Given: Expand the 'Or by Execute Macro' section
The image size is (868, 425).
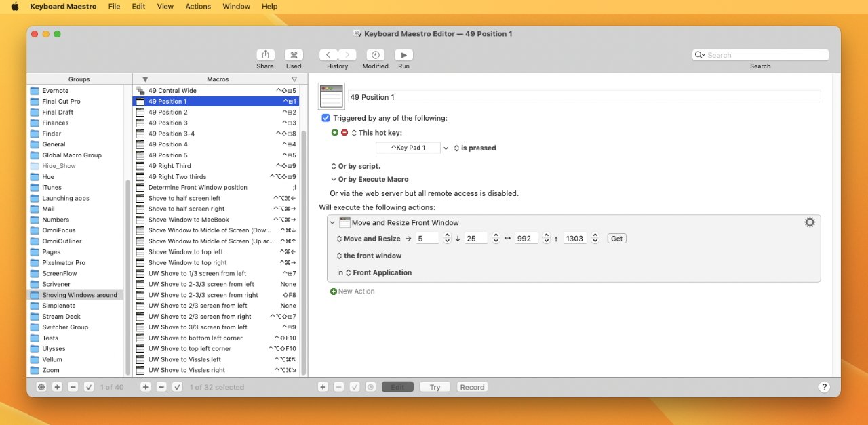Looking at the screenshot, I should [x=333, y=180].
